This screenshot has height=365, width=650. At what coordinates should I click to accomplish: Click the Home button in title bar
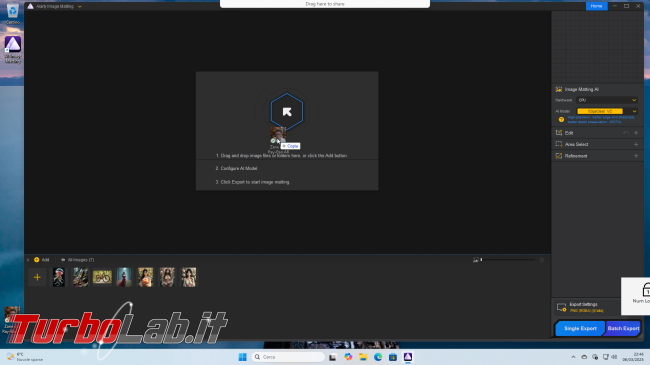tap(597, 6)
